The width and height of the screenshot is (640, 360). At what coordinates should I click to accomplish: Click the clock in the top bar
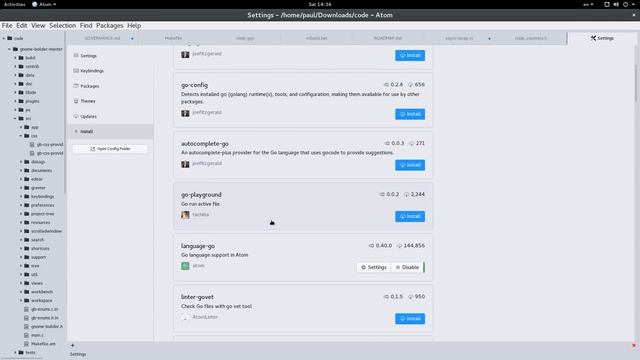(x=320, y=4)
